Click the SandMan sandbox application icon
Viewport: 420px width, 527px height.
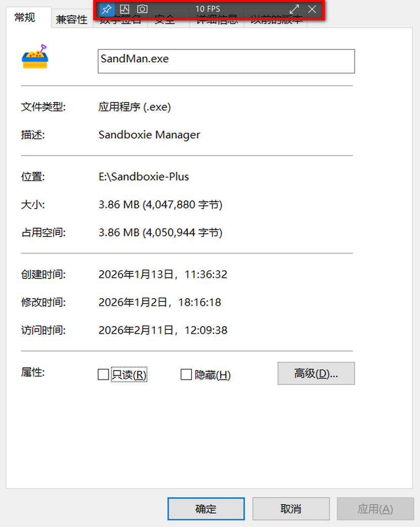coord(34,57)
